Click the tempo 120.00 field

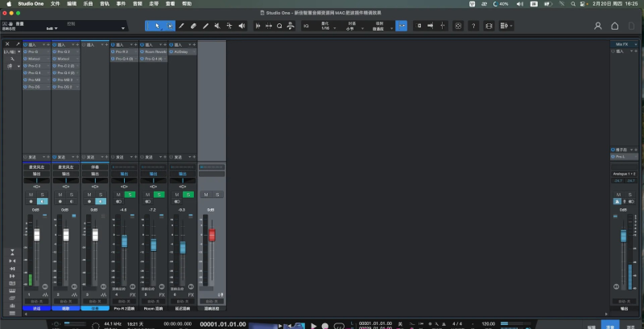tap(489, 323)
